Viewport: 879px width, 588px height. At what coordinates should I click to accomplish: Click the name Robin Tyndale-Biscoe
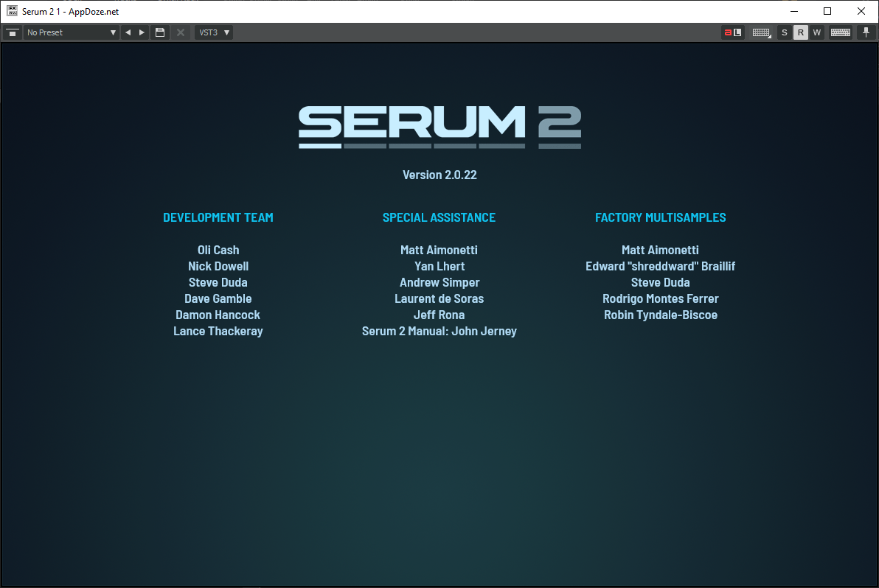click(661, 315)
